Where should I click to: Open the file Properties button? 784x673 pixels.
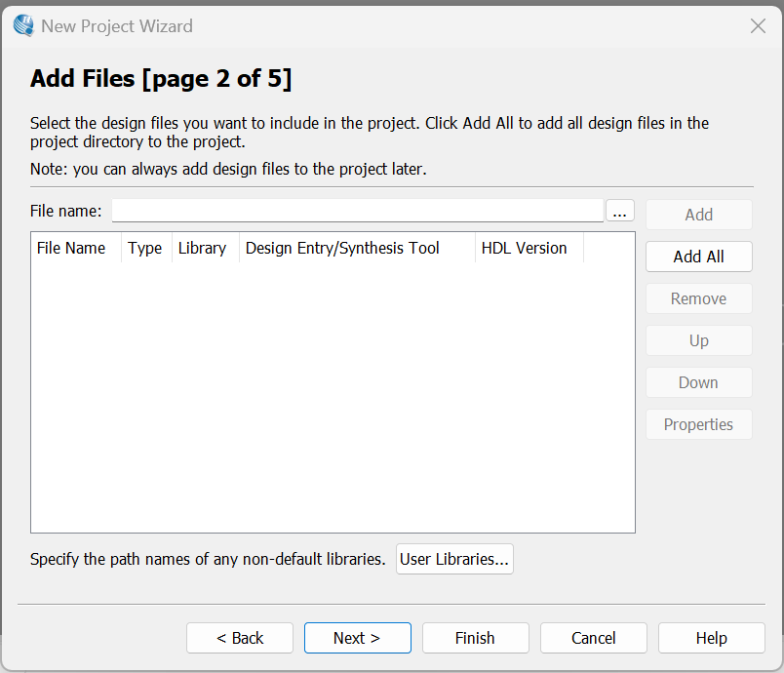pyautogui.click(x=698, y=424)
